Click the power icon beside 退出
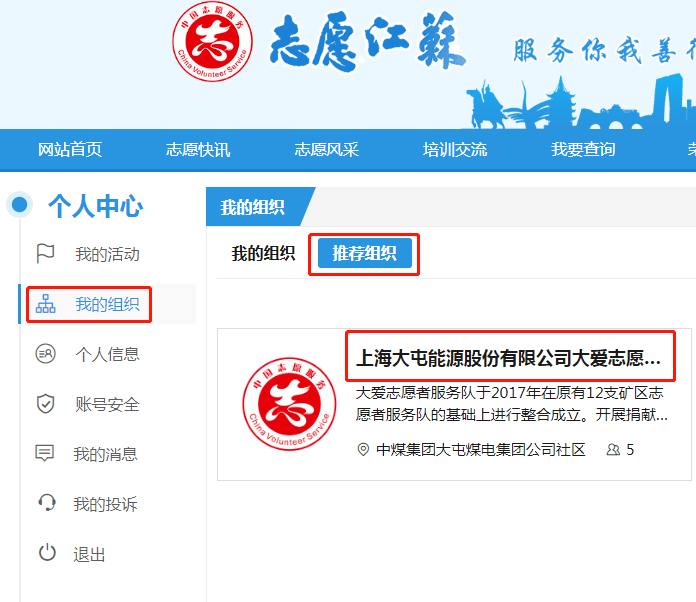This screenshot has height=602, width=696. point(47,553)
